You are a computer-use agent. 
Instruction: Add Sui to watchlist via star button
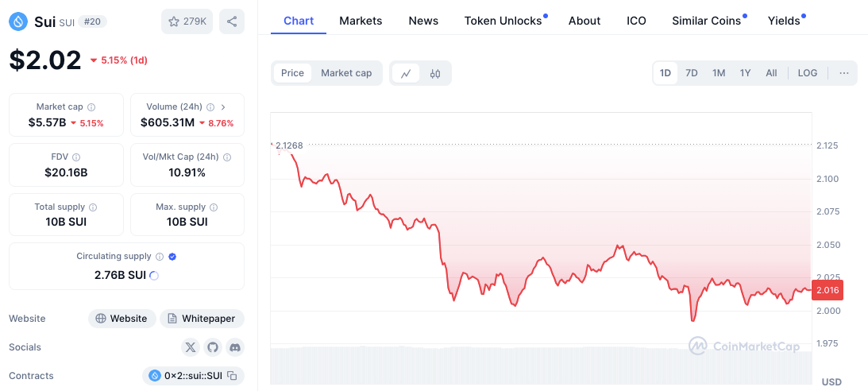(x=187, y=21)
